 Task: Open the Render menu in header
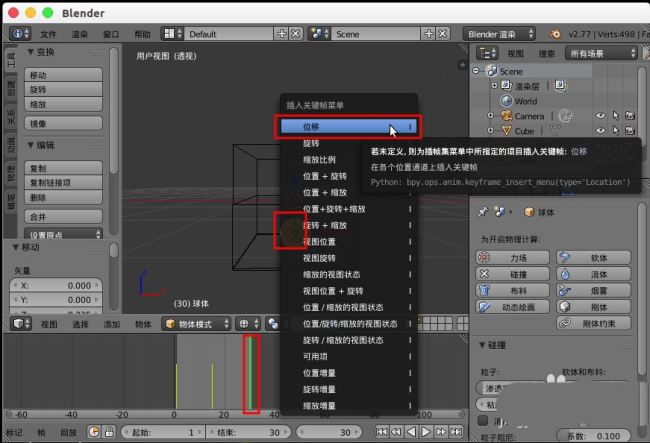pyautogui.click(x=79, y=34)
